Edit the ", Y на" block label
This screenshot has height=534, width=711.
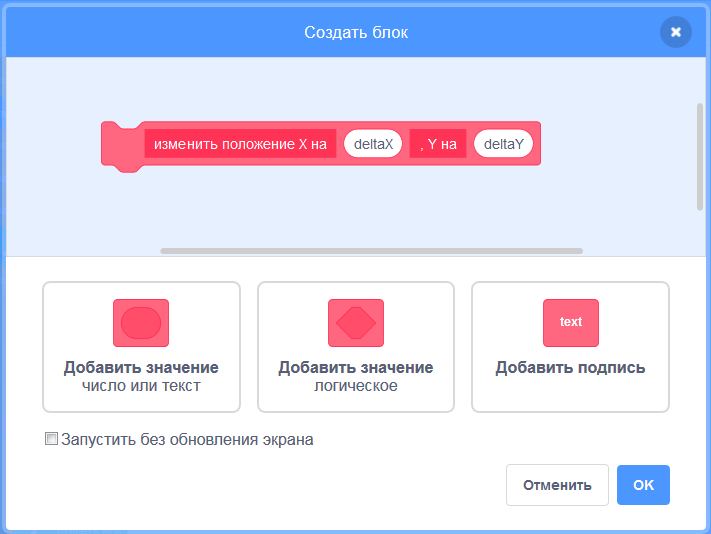point(438,144)
